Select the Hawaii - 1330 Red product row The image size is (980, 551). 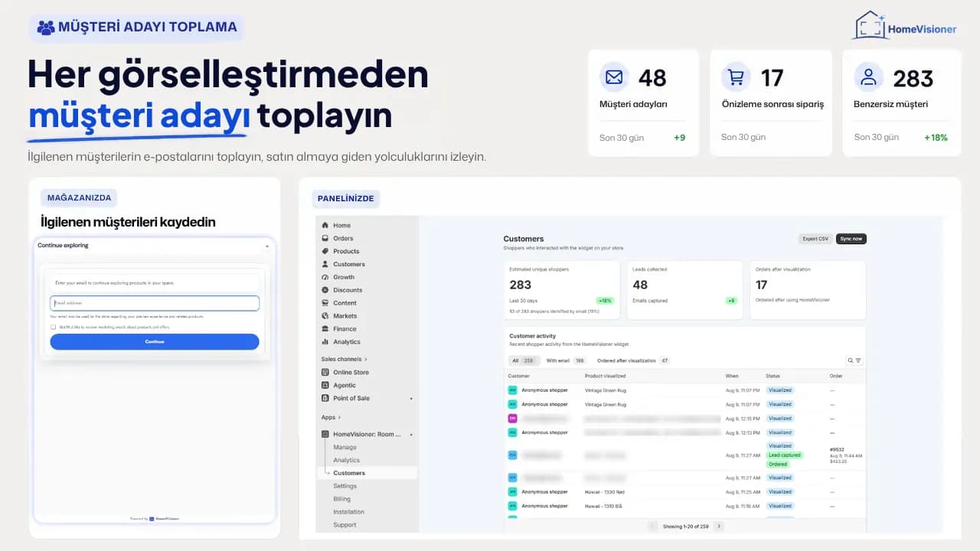click(685, 492)
